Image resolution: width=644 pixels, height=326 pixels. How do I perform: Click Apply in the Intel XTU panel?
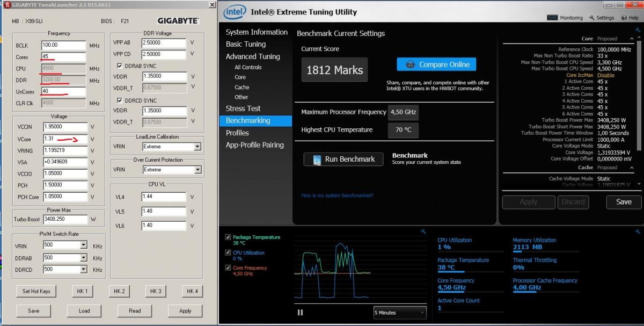click(x=529, y=202)
